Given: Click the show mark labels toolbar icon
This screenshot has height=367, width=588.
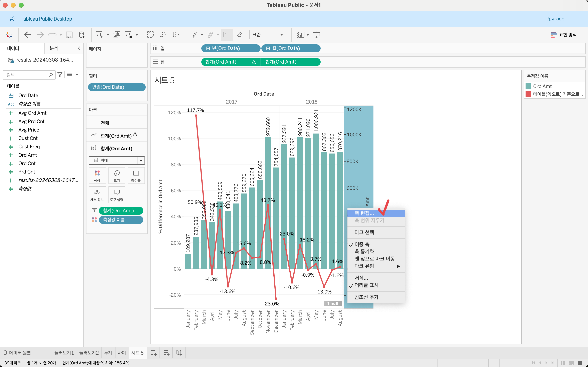Looking at the screenshot, I should pyautogui.click(x=227, y=35).
